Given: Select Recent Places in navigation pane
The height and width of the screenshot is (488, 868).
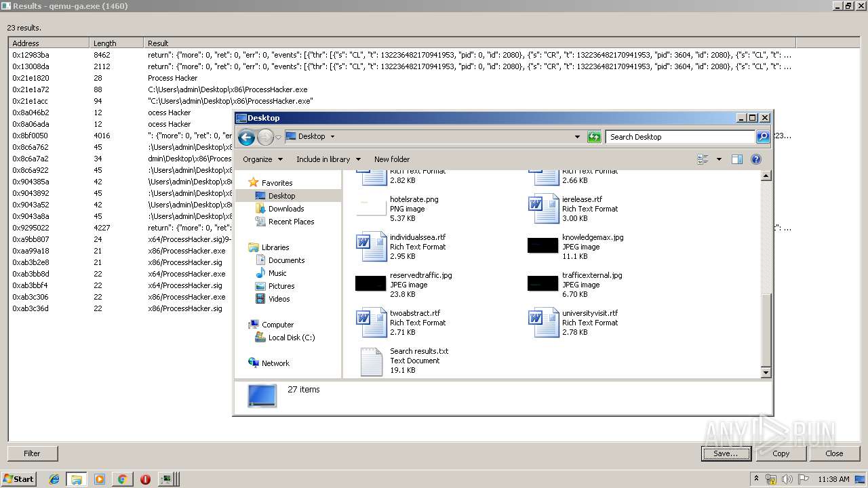Looking at the screenshot, I should click(x=291, y=222).
